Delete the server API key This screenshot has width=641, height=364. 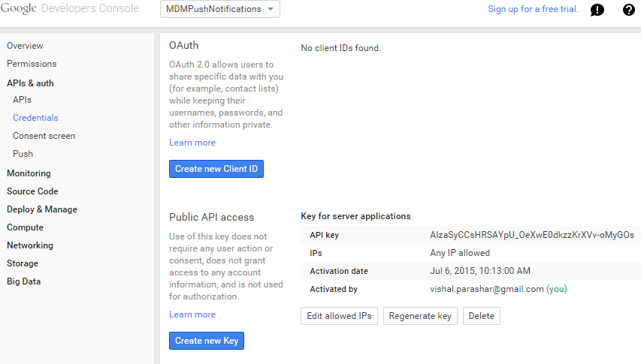pos(481,316)
